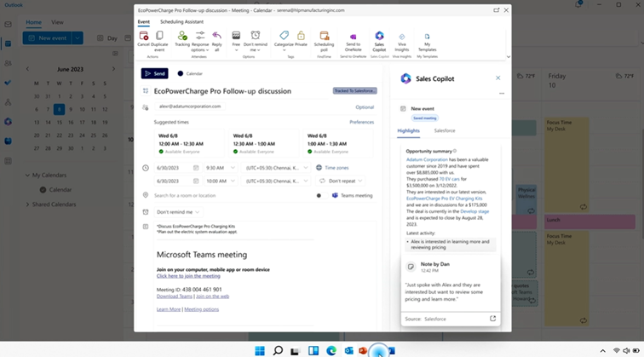
Task: Click the Note by Dan icon
Action: pos(411,267)
